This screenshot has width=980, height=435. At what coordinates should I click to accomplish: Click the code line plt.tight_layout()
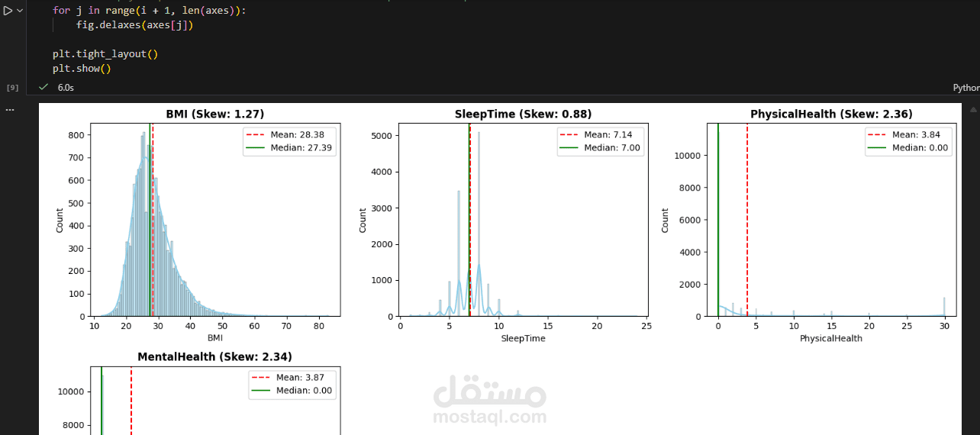pyautogui.click(x=105, y=54)
